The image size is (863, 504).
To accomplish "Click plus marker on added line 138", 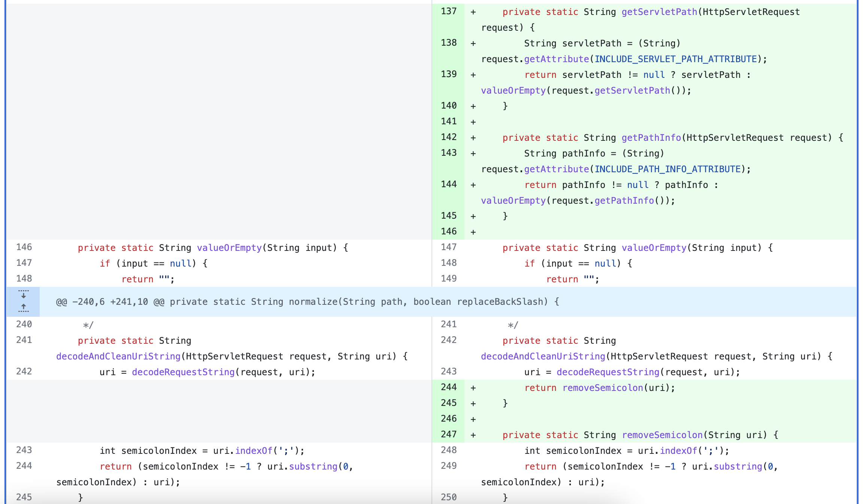I will (x=473, y=43).
